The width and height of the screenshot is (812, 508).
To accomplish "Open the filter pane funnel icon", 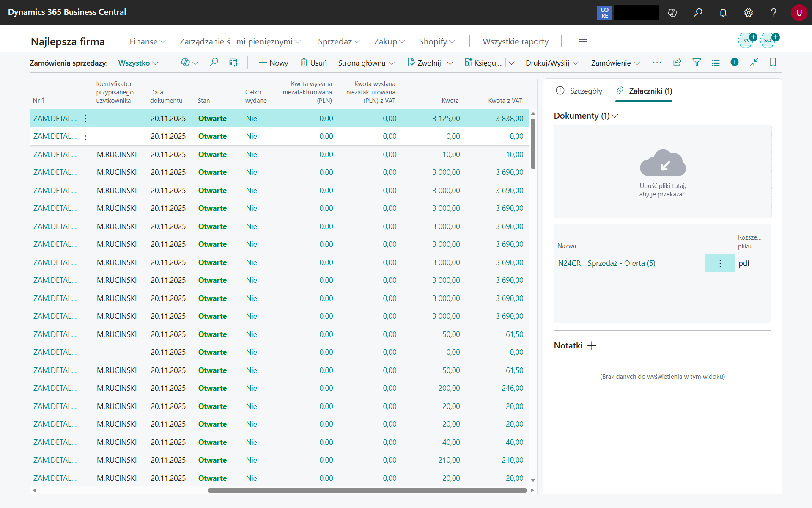I will (x=697, y=63).
